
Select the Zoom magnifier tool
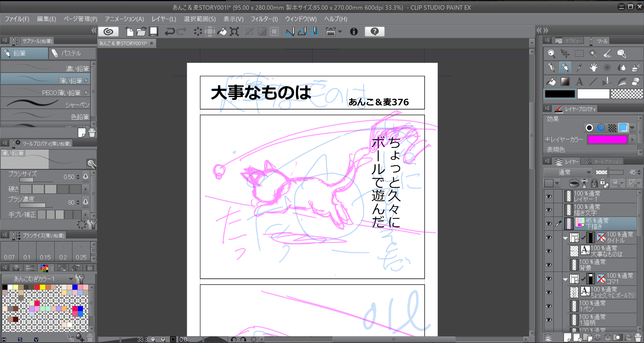pos(551,54)
